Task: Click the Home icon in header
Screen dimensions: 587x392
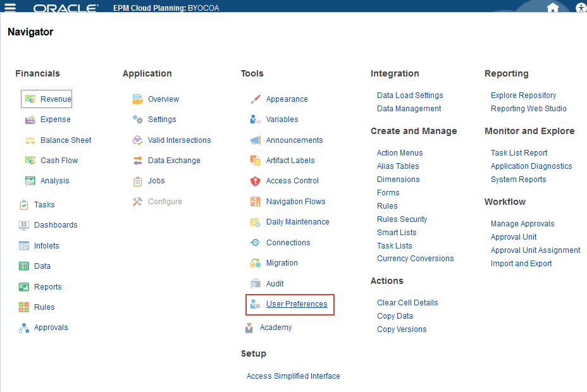Action: pyautogui.click(x=553, y=8)
